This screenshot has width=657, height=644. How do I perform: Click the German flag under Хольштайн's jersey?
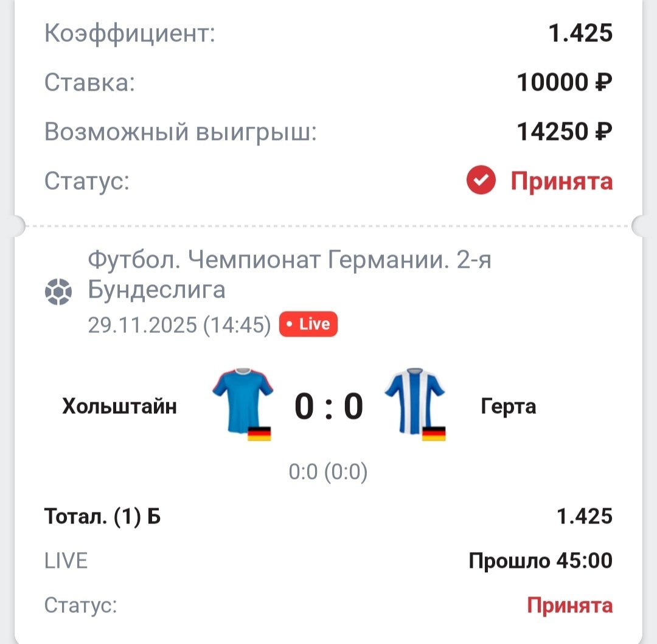click(259, 433)
